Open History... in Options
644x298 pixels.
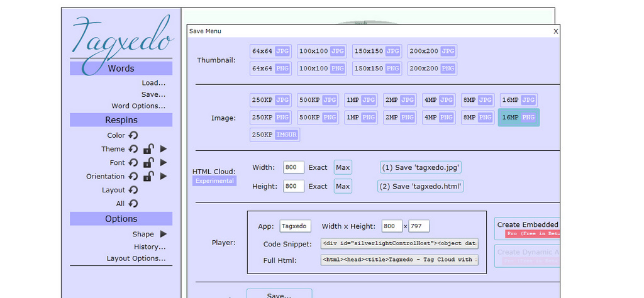point(150,246)
